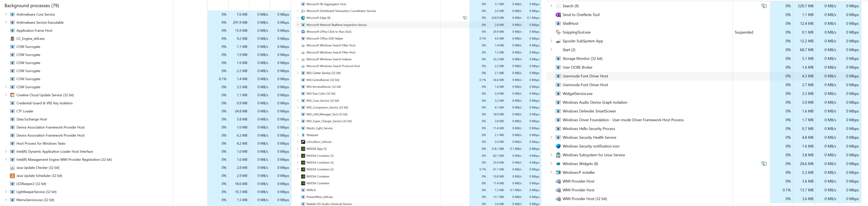The width and height of the screenshot is (868, 206).
Task: Click the Windows Security notification shield icon
Action: [558, 146]
